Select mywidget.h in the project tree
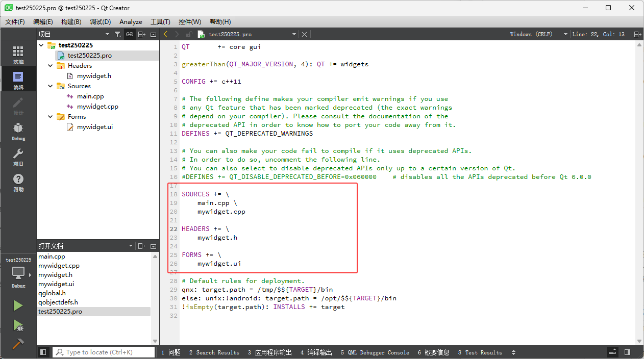This screenshot has width=644, height=359. coord(94,76)
